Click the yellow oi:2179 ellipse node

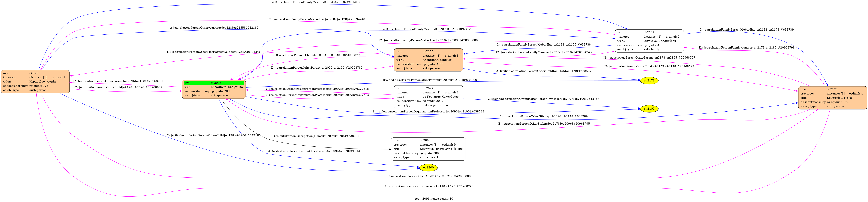tap(649, 81)
